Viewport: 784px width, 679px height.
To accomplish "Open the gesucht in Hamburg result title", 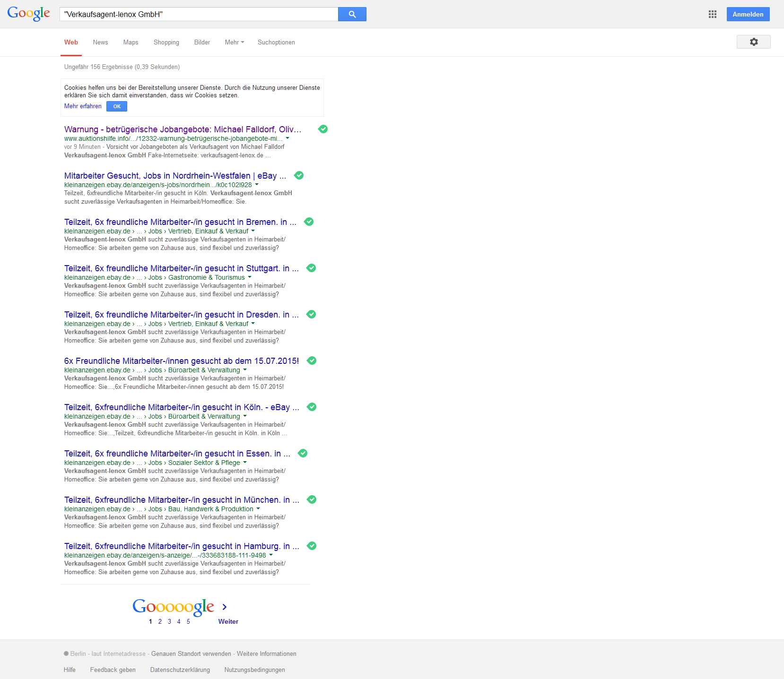I will (x=182, y=546).
